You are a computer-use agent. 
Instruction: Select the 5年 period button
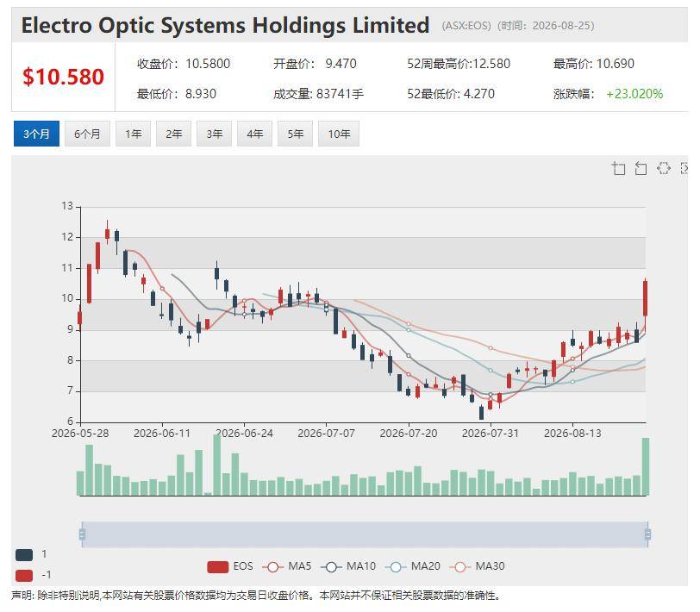coord(295,134)
